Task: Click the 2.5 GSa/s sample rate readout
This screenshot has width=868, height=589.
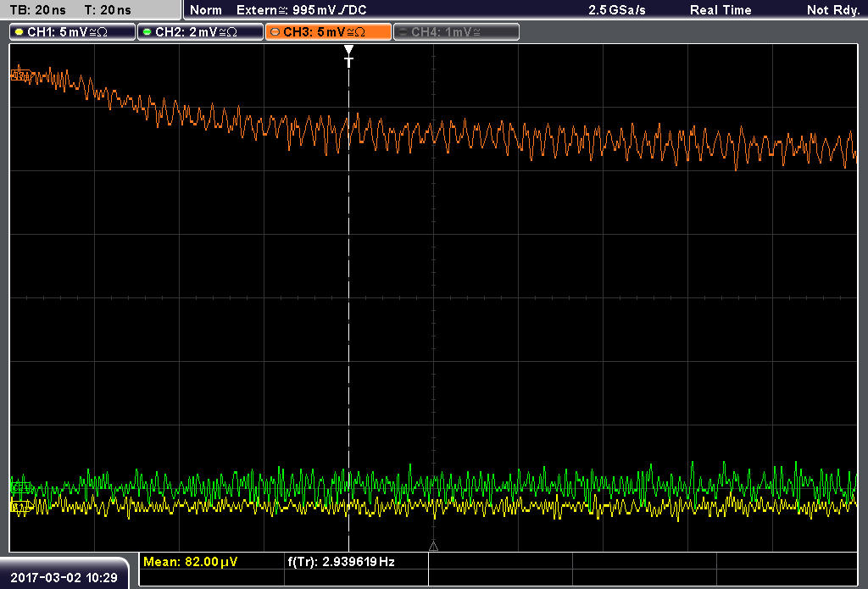Action: [x=617, y=10]
